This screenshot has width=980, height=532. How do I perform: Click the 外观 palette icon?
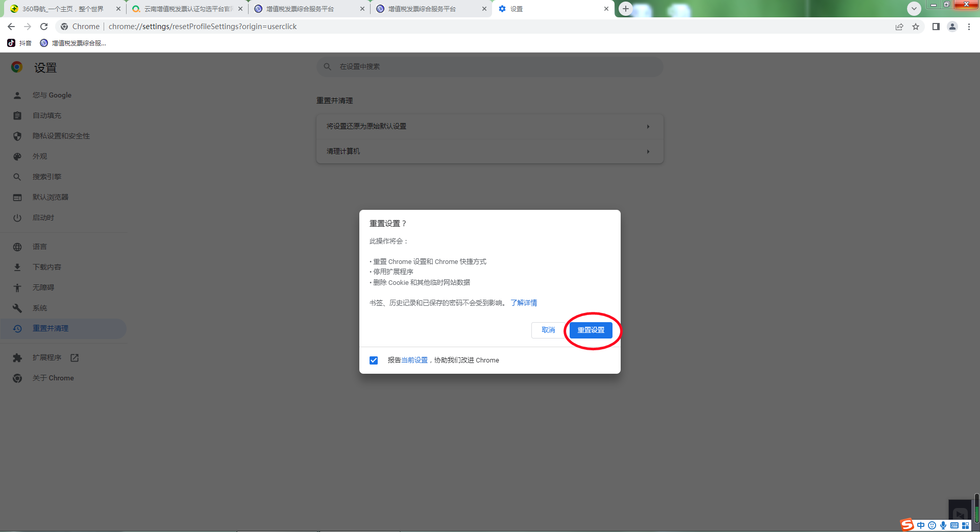17,157
